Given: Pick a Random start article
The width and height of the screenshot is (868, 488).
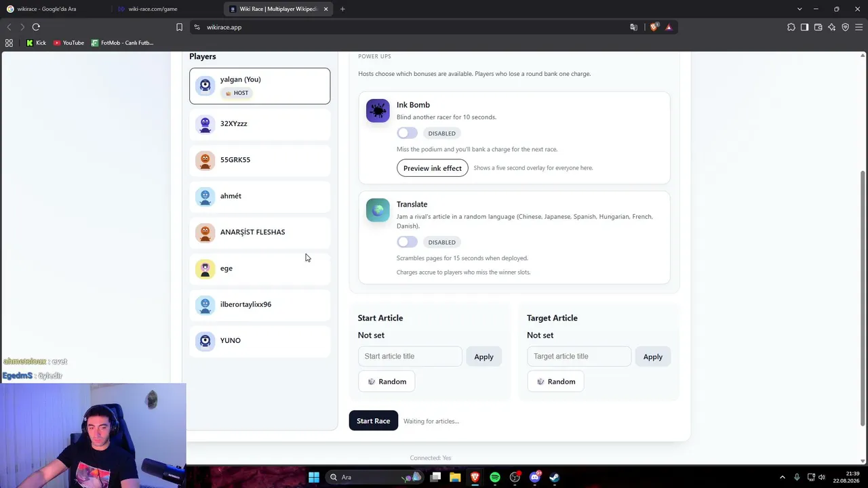Looking at the screenshot, I should tap(387, 382).
